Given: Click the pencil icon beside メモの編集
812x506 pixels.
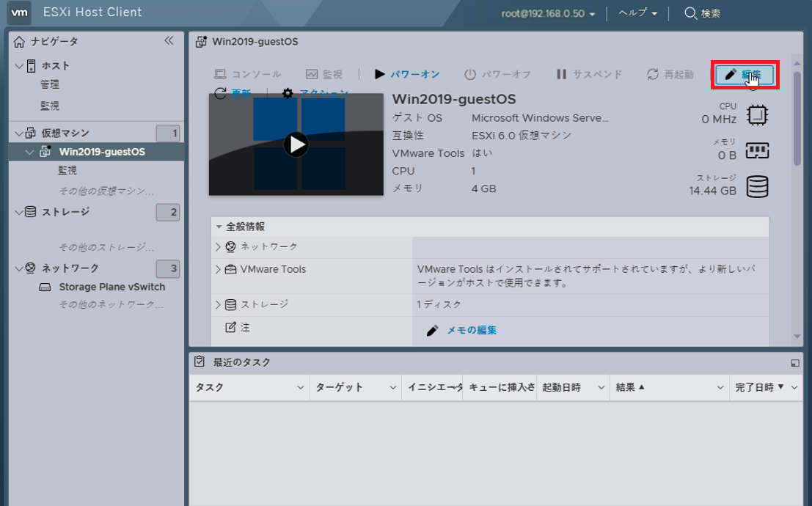Looking at the screenshot, I should click(x=433, y=330).
